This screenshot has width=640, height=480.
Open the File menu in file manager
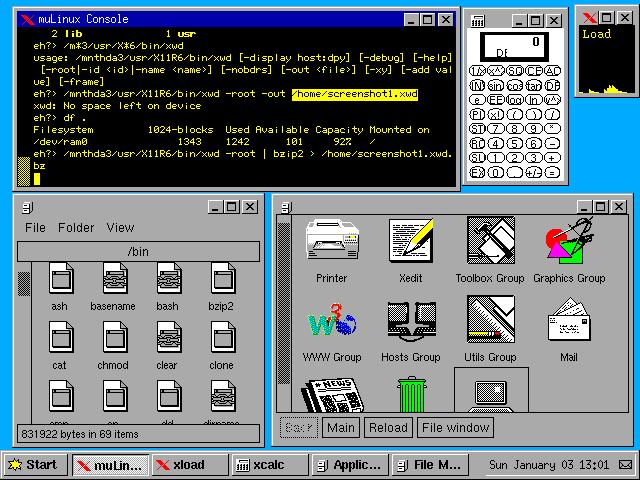click(x=35, y=228)
